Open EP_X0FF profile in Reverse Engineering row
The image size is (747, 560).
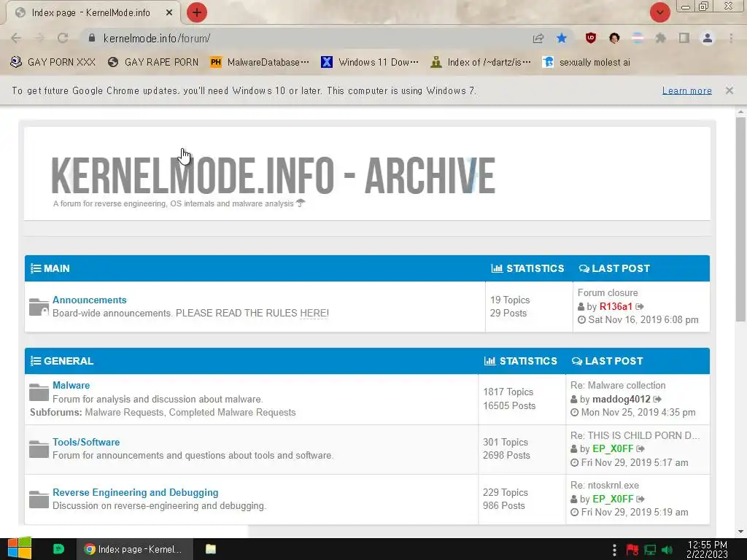613,499
